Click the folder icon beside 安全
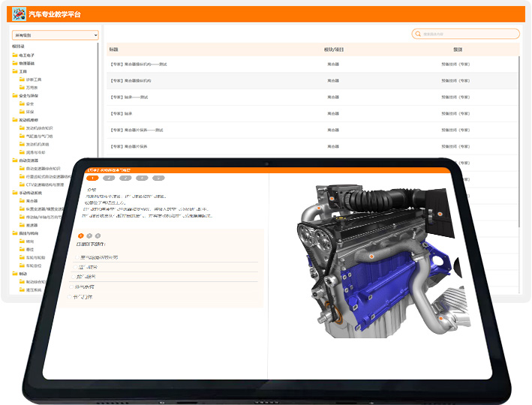 click(x=22, y=103)
